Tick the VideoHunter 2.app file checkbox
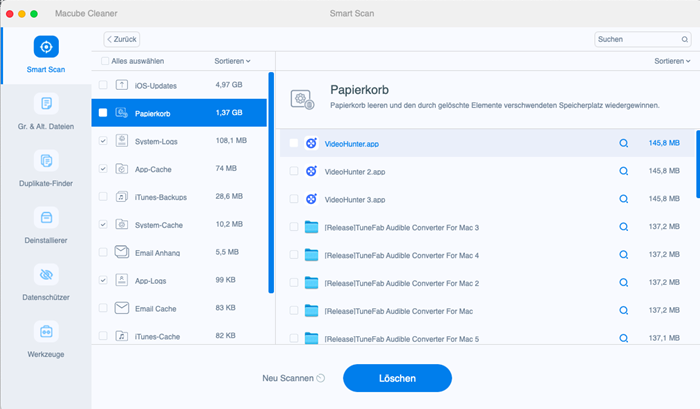The height and width of the screenshot is (409, 700). pyautogui.click(x=294, y=171)
